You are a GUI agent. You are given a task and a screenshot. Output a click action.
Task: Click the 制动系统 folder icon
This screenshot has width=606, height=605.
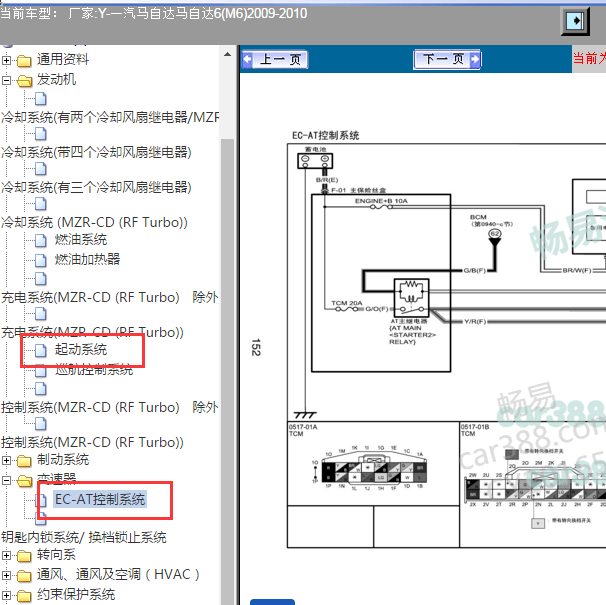click(x=24, y=461)
